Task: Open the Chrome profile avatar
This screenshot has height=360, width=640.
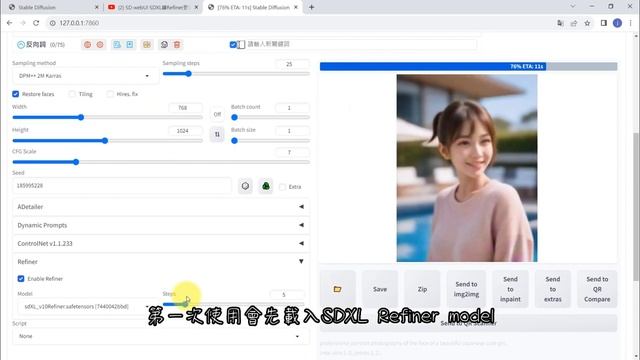Action: [617, 23]
